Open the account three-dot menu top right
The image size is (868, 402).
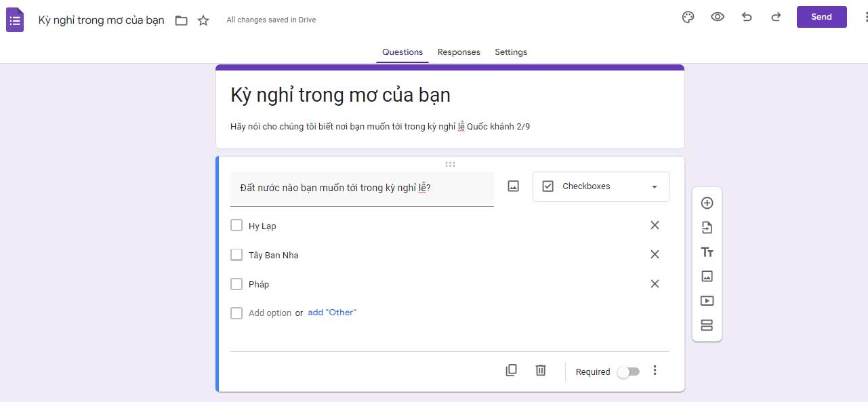coord(864,17)
